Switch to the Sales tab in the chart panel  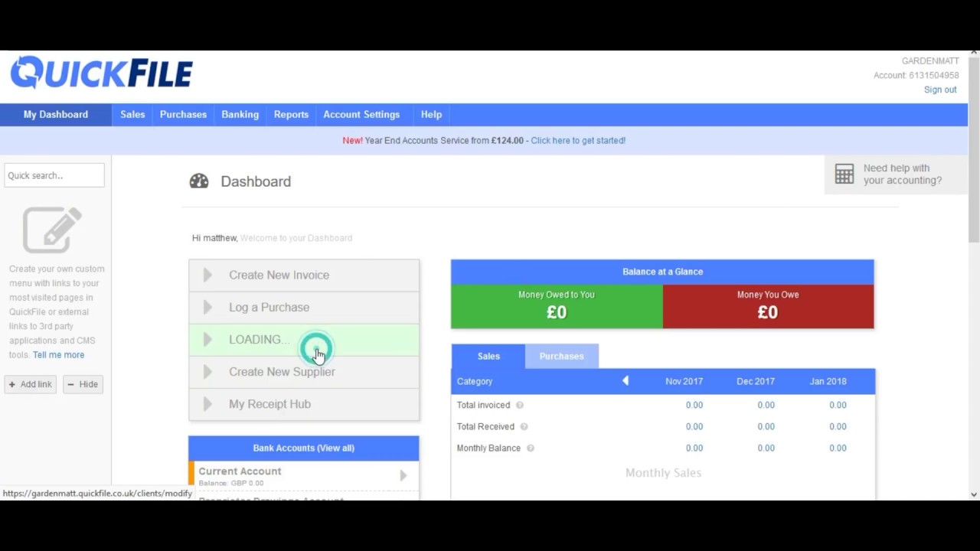(x=488, y=357)
